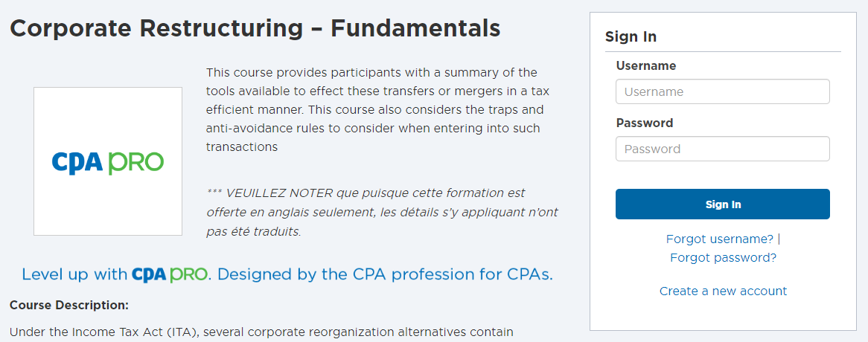Focus the Password input field
Image resolution: width=868 pixels, height=342 pixels.
tap(722, 149)
